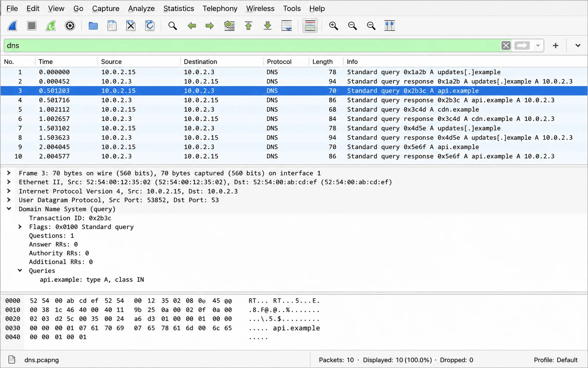The width and height of the screenshot is (588, 368).
Task: Zoom out on the main window text
Action: tap(352, 26)
